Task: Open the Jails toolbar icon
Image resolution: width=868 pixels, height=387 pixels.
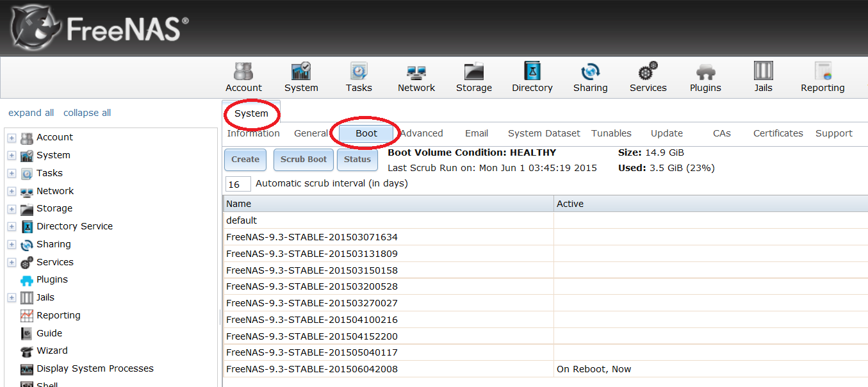Action: coord(763,78)
